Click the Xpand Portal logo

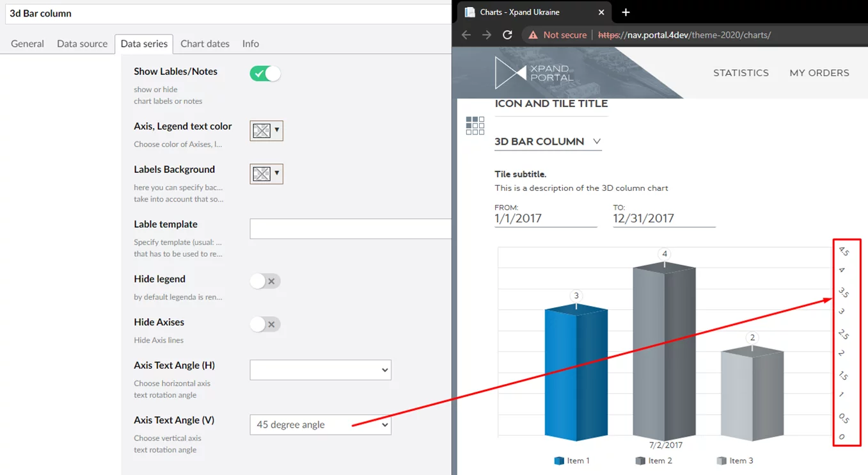tap(532, 73)
